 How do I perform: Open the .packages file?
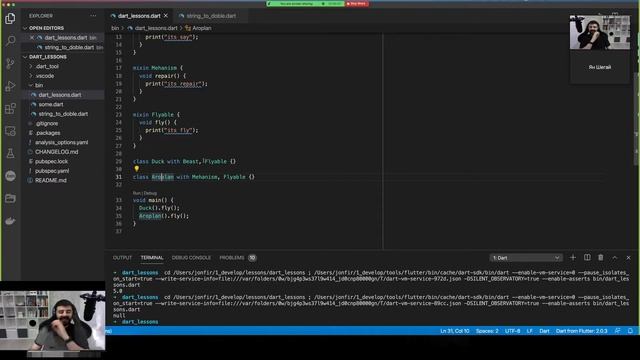[47, 133]
